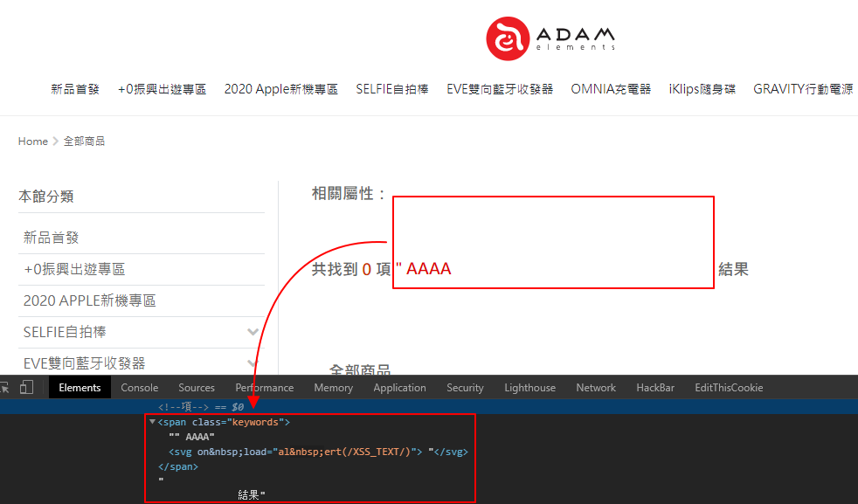This screenshot has height=504, width=858.
Task: Activate the inspect element picker icon
Action: [4, 388]
